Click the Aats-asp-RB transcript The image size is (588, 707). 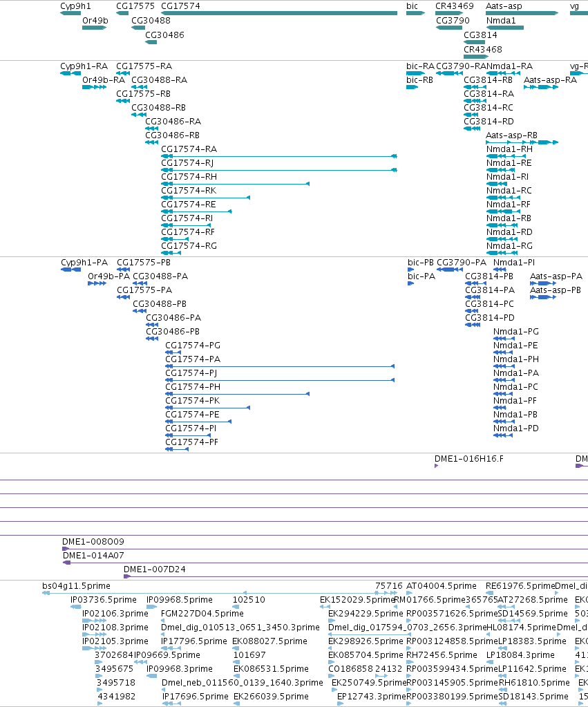pyautogui.click(x=522, y=142)
